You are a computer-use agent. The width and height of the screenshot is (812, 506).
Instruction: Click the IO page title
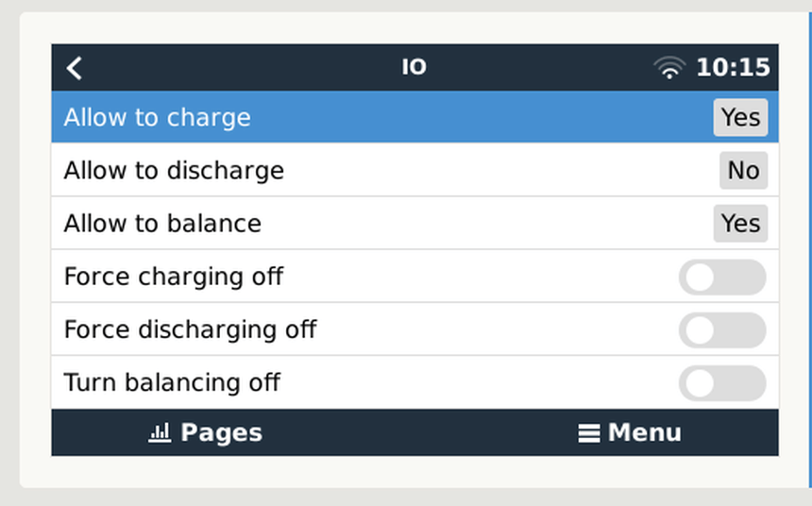(x=414, y=68)
